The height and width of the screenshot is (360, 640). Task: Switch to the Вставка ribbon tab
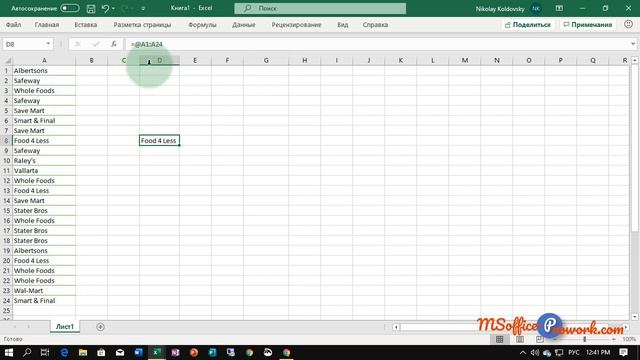click(x=86, y=25)
